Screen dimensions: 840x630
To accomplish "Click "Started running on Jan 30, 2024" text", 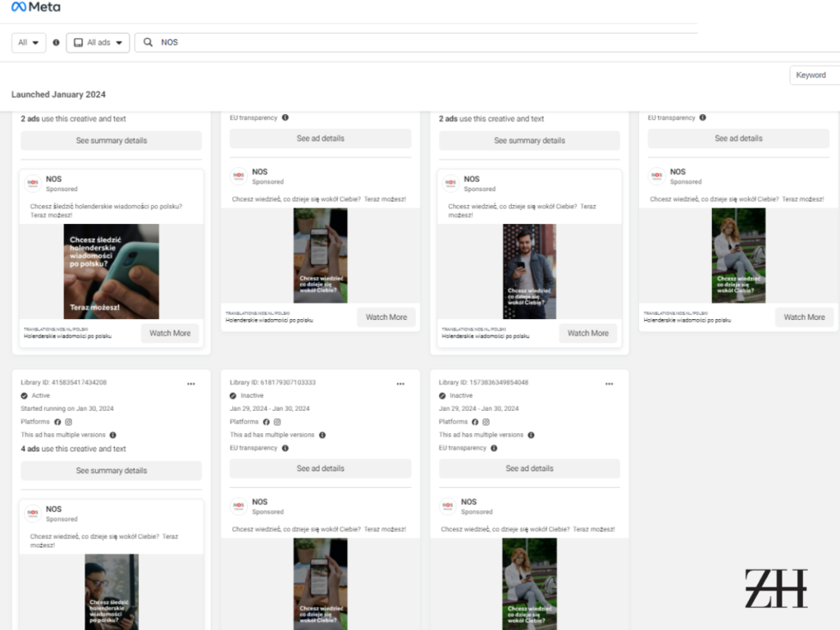I will tap(67, 409).
